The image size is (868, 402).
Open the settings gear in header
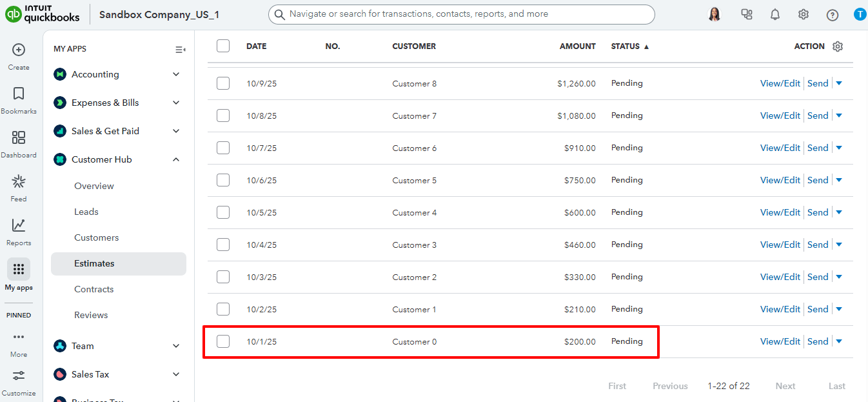coord(804,14)
